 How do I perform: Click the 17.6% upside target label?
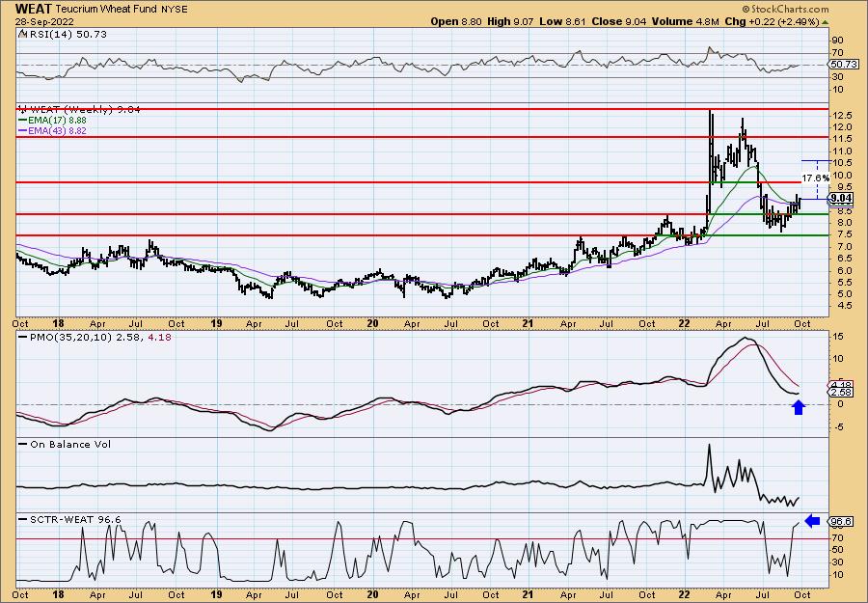[815, 178]
